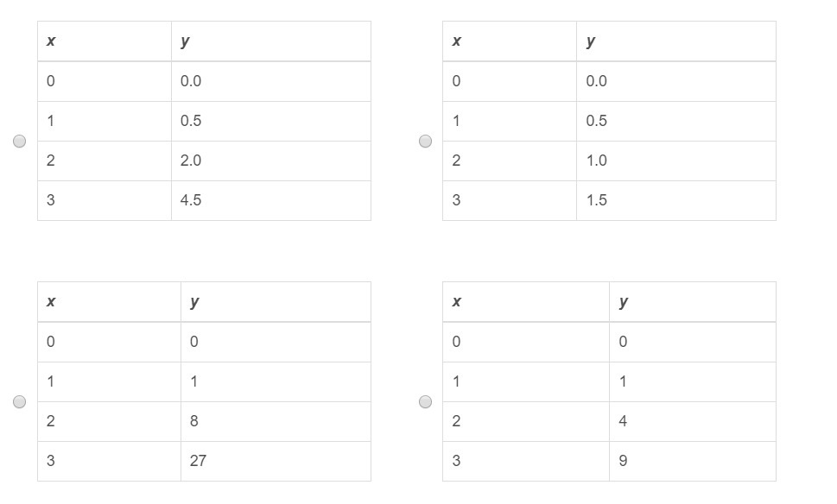This screenshot has width=837, height=504.
Task: Select the radio option for the table with y values 0, 1, 4, 9
Action: point(425,402)
